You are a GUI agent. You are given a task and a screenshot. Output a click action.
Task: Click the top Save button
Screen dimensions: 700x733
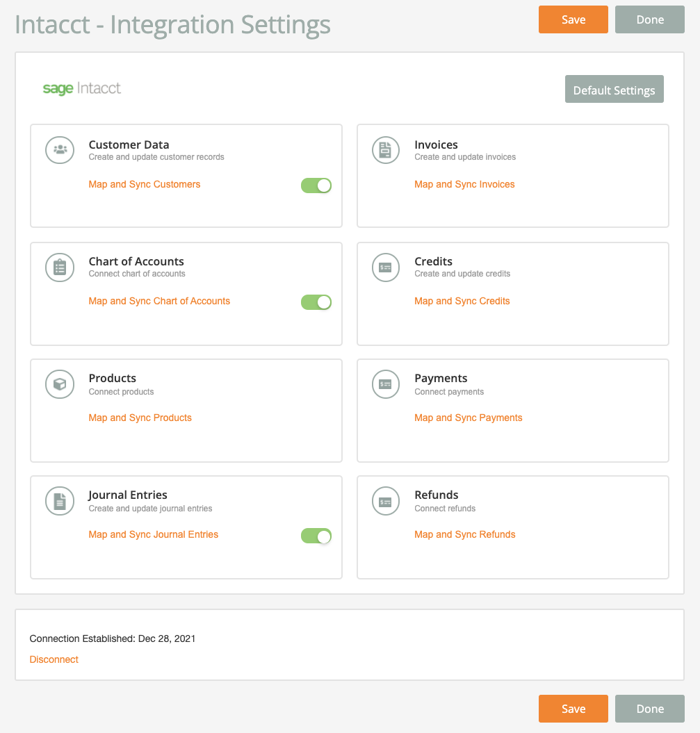573,19
